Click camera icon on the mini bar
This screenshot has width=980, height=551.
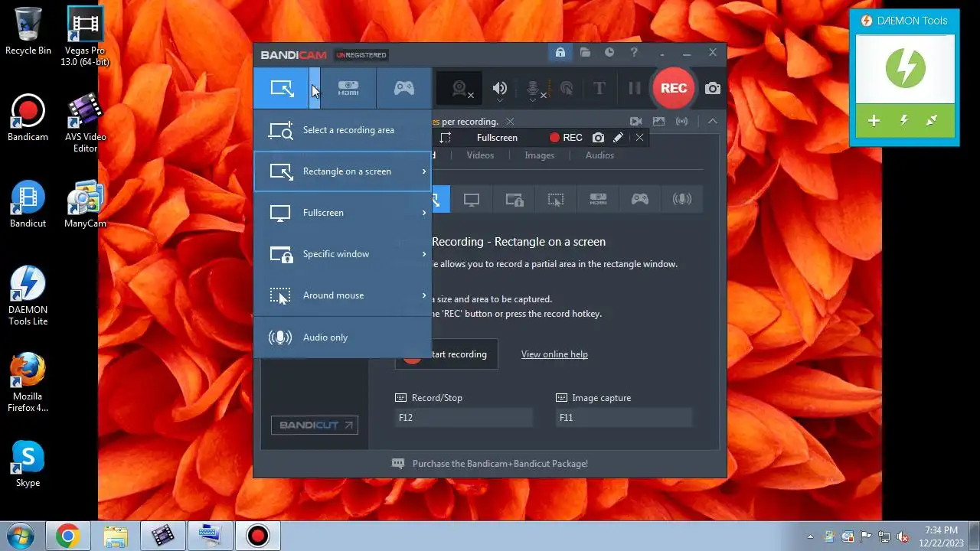pyautogui.click(x=598, y=138)
